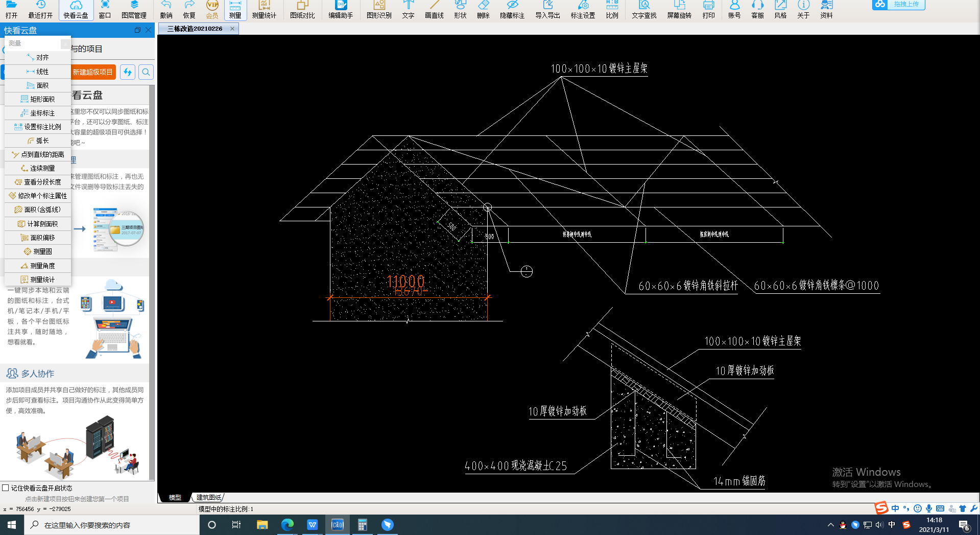Open the 关于 about icon
The image size is (980, 535).
click(x=803, y=10)
